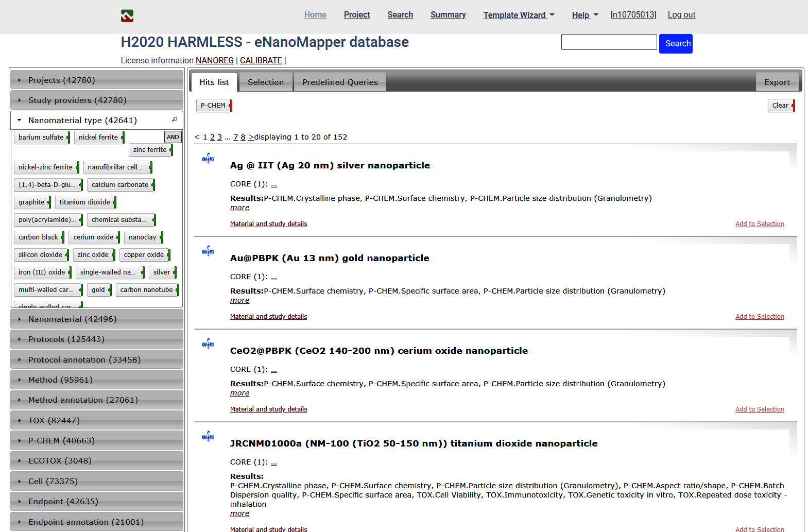
Task: Click the Log out link
Action: point(681,14)
